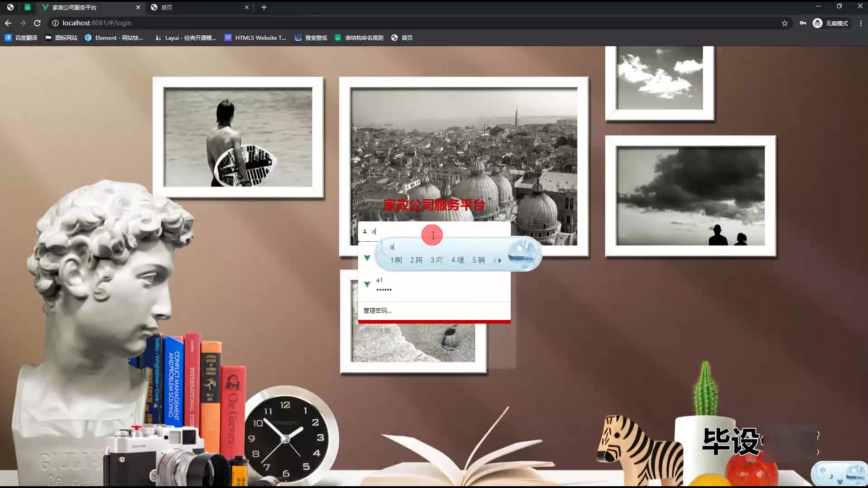
Task: Choose IME candidate 2.阿
Action: [x=416, y=260]
